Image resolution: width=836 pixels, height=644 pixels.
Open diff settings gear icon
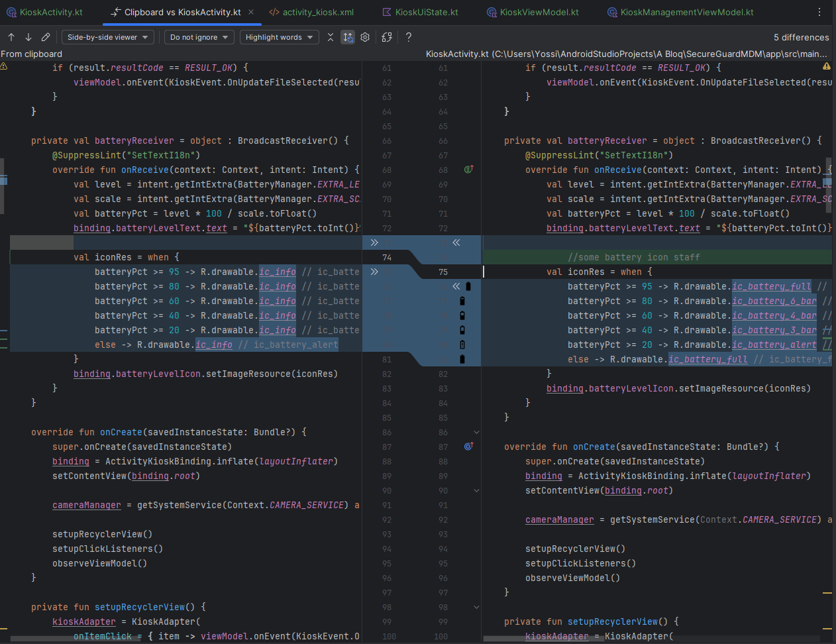pyautogui.click(x=365, y=37)
